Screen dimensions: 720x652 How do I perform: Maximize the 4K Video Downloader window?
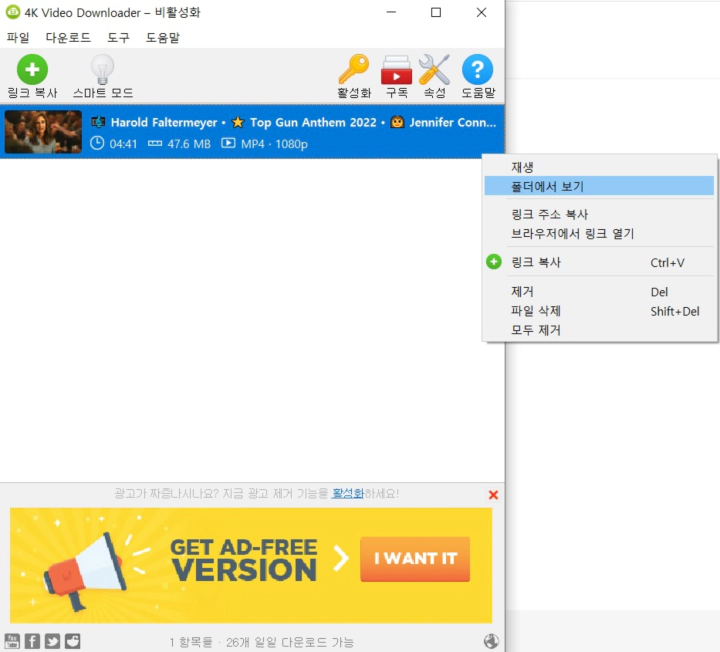pyautogui.click(x=436, y=12)
